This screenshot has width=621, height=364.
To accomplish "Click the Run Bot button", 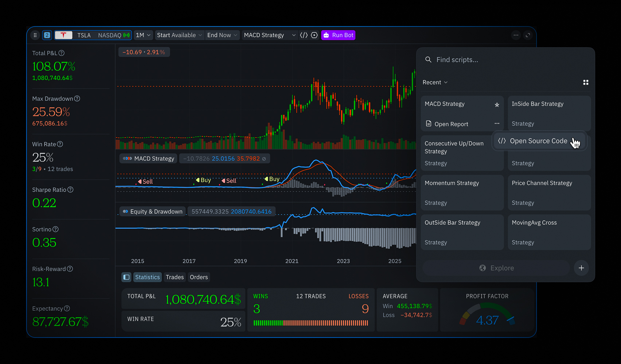I will tap(338, 35).
